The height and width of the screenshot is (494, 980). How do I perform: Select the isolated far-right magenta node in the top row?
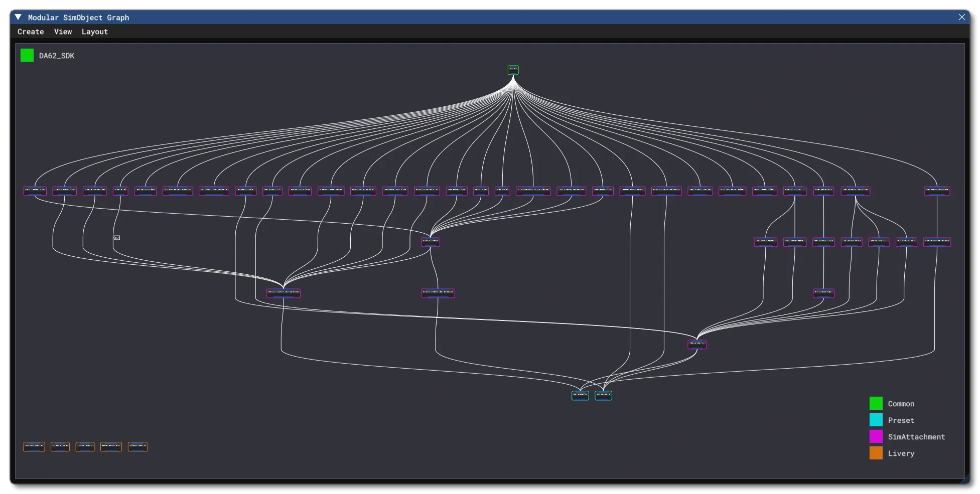pyautogui.click(x=937, y=191)
